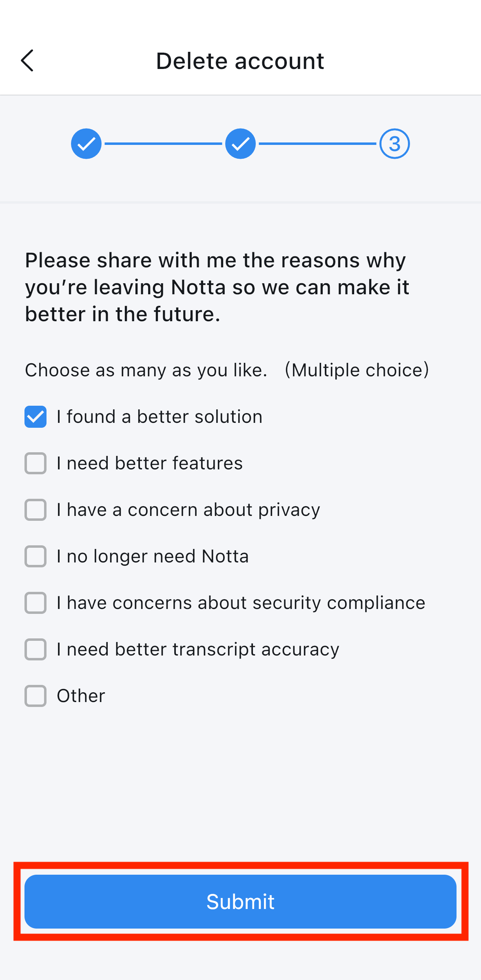Click the checkmark inside the first blue step

click(x=86, y=143)
